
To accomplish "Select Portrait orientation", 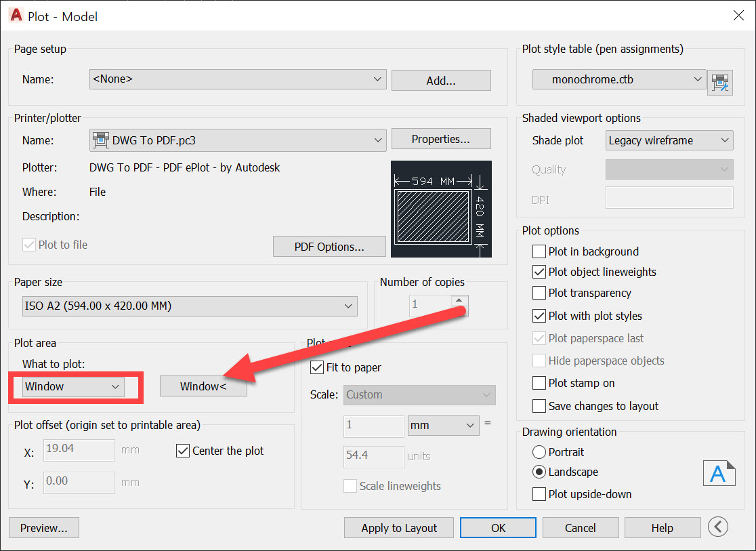I will click(x=539, y=452).
